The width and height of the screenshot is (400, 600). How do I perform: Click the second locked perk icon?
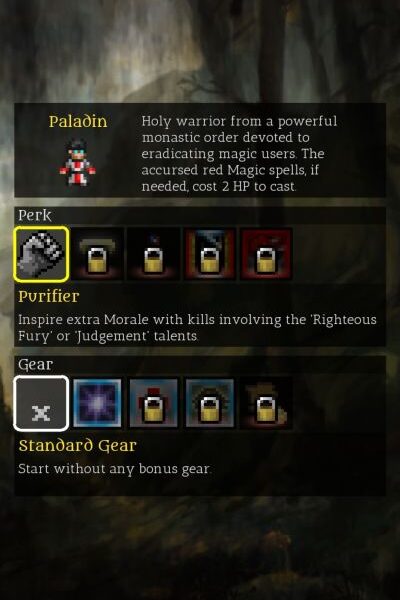pyautogui.click(x=98, y=254)
